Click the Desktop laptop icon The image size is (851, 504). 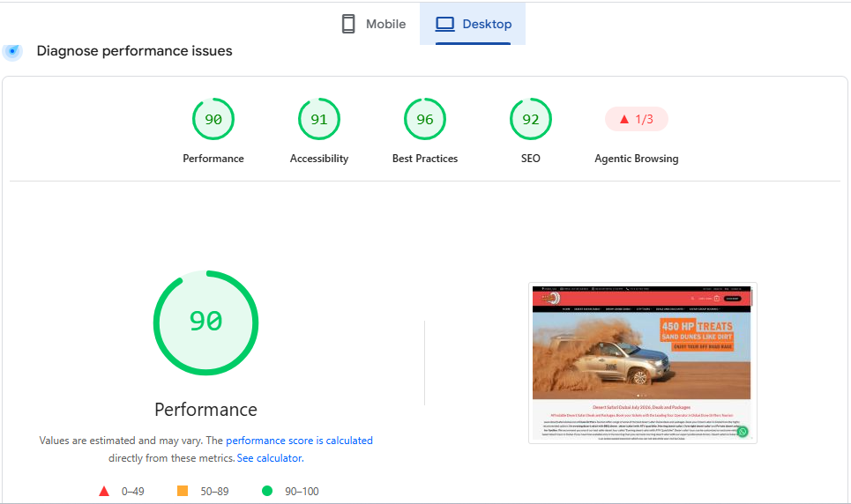tap(445, 24)
